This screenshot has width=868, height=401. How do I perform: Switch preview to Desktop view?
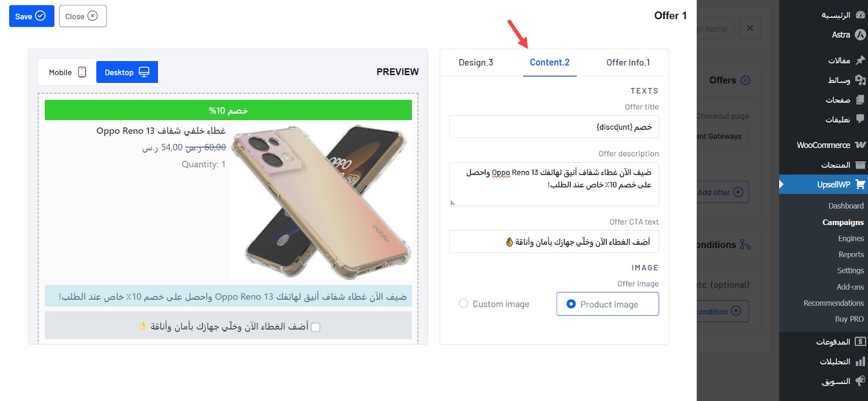(127, 72)
